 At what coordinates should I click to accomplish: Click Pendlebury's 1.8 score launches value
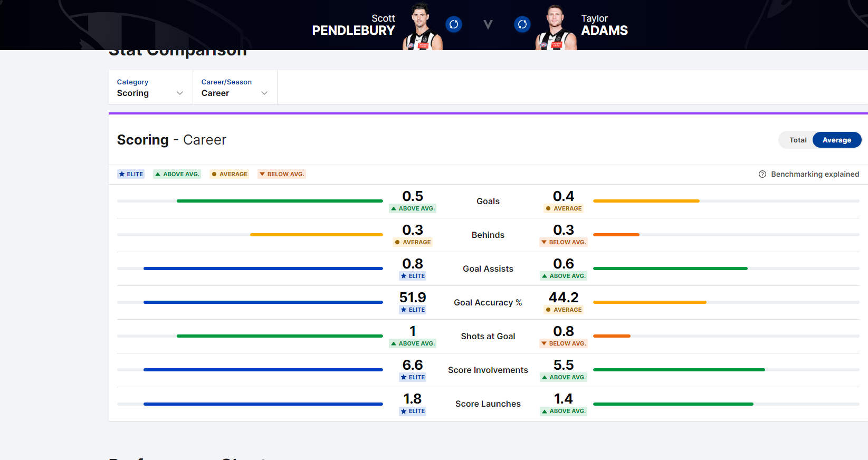[x=413, y=399]
